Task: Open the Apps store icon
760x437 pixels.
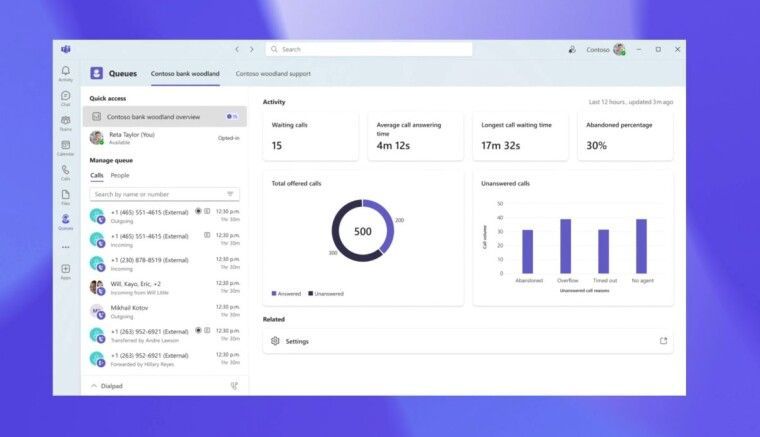Action: 66,270
